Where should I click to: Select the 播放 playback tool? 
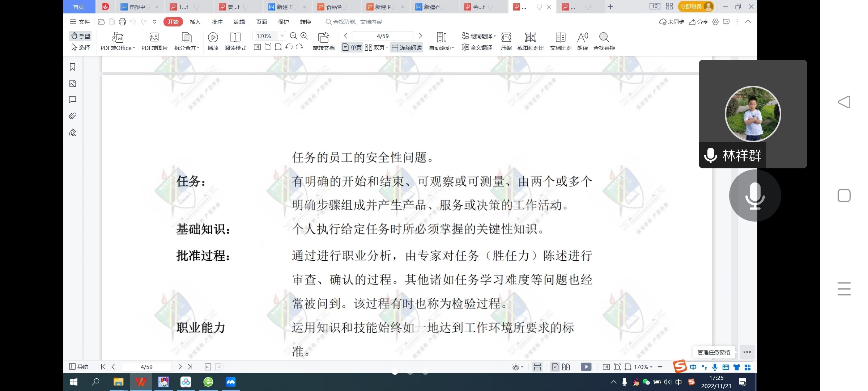click(213, 41)
